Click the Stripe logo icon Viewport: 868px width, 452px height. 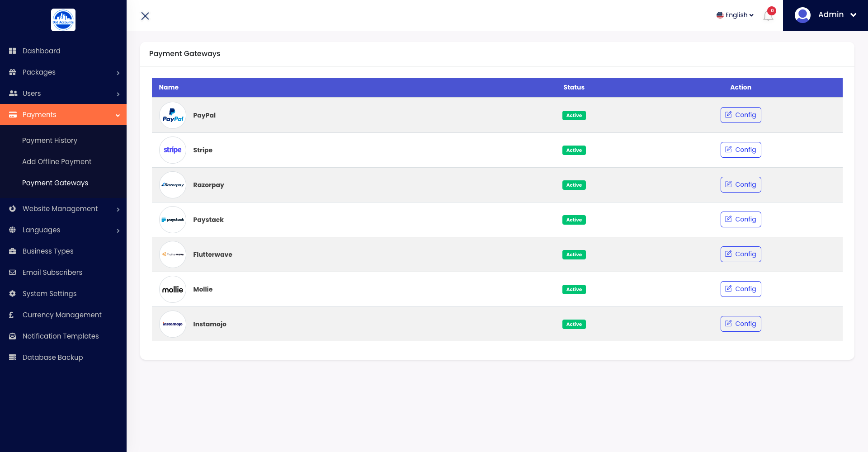173,150
